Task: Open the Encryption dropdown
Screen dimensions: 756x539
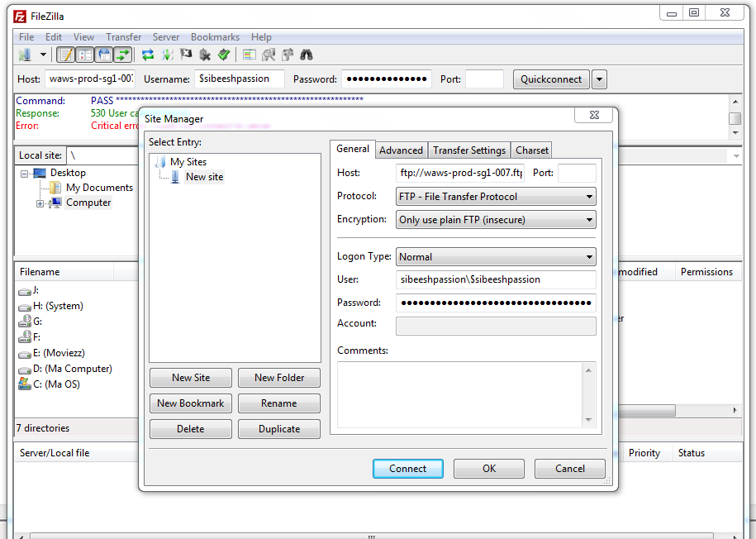Action: (496, 220)
